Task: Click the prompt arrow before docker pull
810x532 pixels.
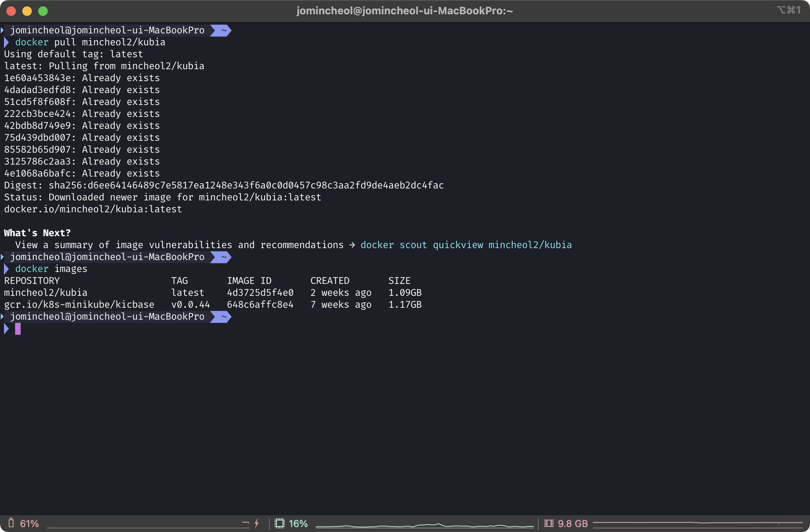Action: click(6, 43)
